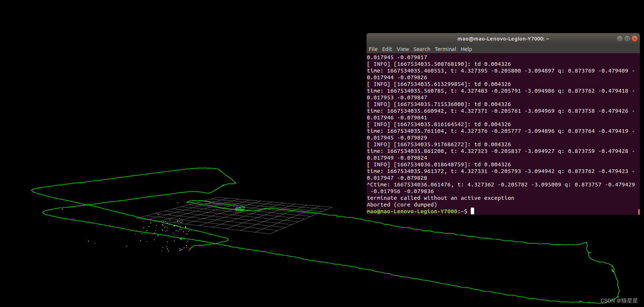Open the View menu in the terminal

point(403,49)
